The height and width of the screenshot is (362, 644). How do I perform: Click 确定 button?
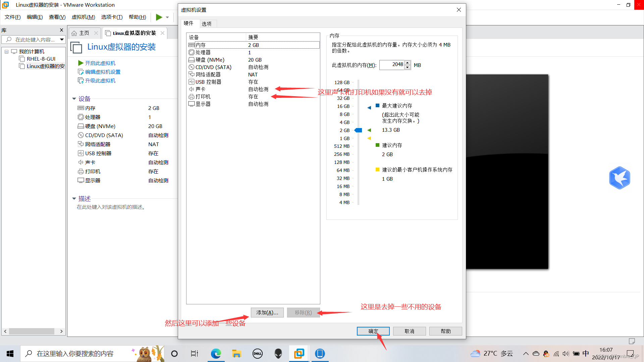click(373, 331)
